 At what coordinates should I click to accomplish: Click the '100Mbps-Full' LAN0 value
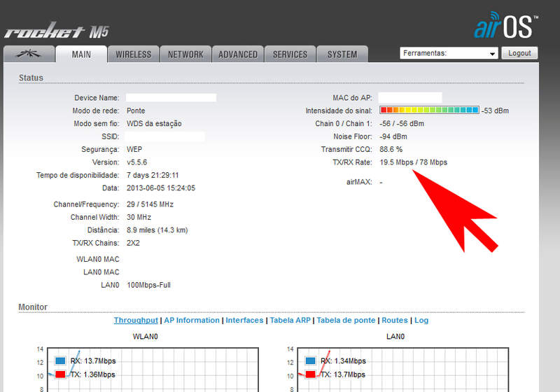pos(148,285)
